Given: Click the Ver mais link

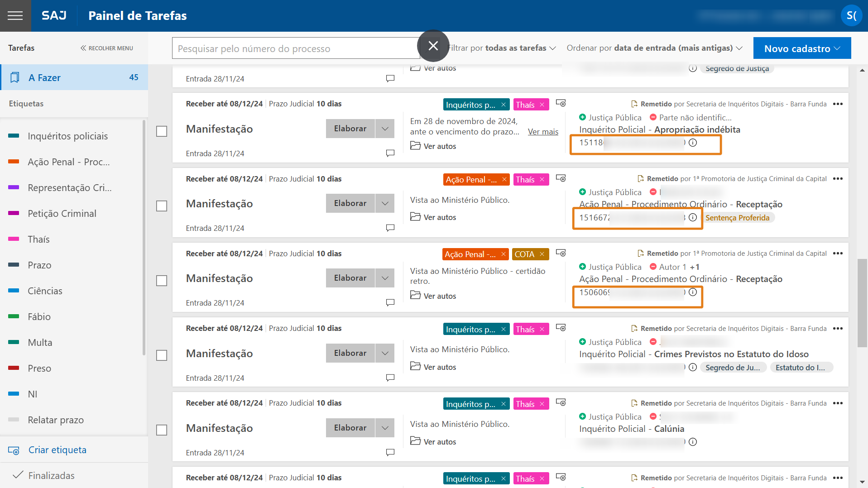Looking at the screenshot, I should (x=543, y=132).
